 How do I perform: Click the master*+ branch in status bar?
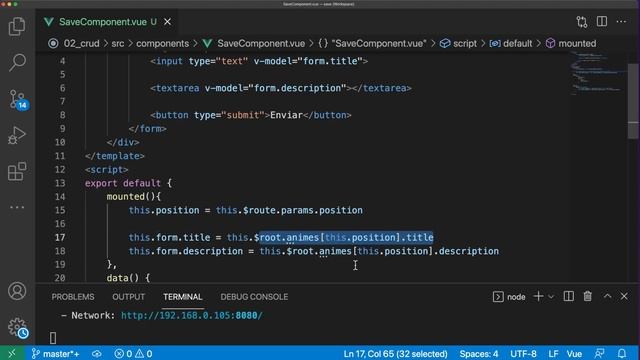click(x=56, y=353)
